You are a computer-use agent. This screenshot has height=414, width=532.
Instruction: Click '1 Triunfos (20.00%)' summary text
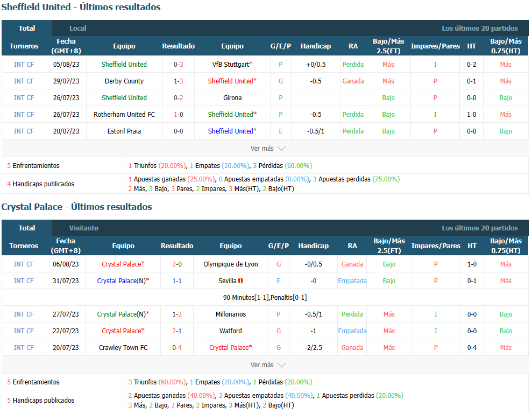(x=157, y=165)
